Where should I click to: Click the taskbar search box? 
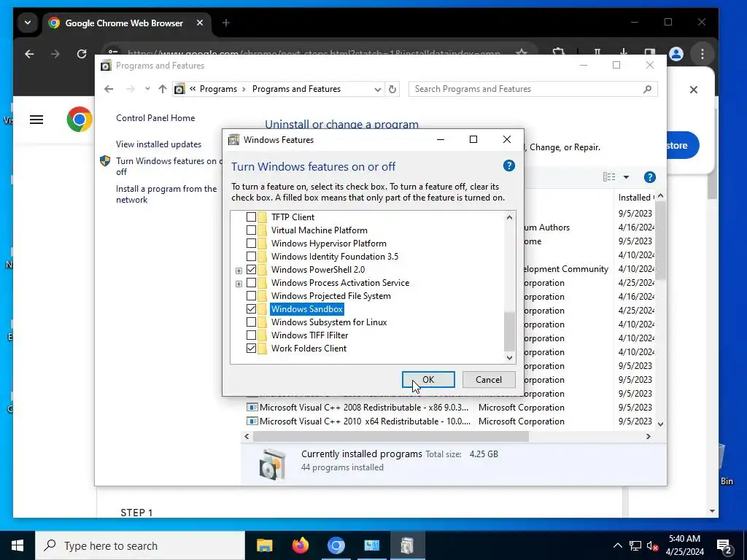tap(140, 545)
